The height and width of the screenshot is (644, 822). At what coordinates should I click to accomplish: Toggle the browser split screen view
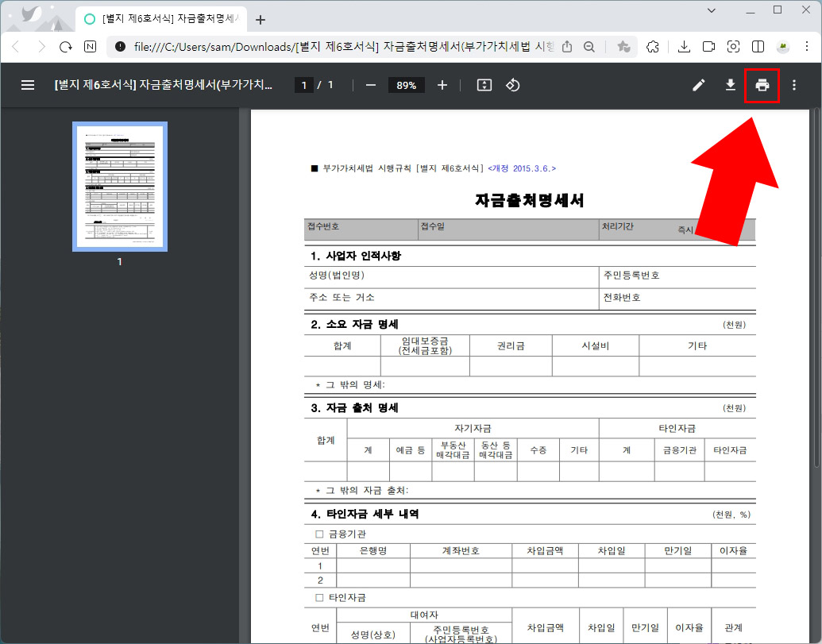click(758, 47)
